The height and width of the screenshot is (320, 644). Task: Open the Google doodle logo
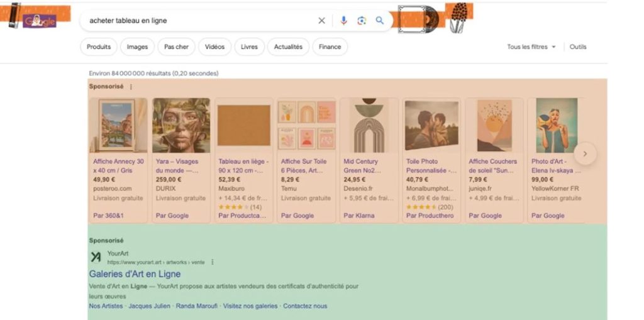[x=39, y=21]
